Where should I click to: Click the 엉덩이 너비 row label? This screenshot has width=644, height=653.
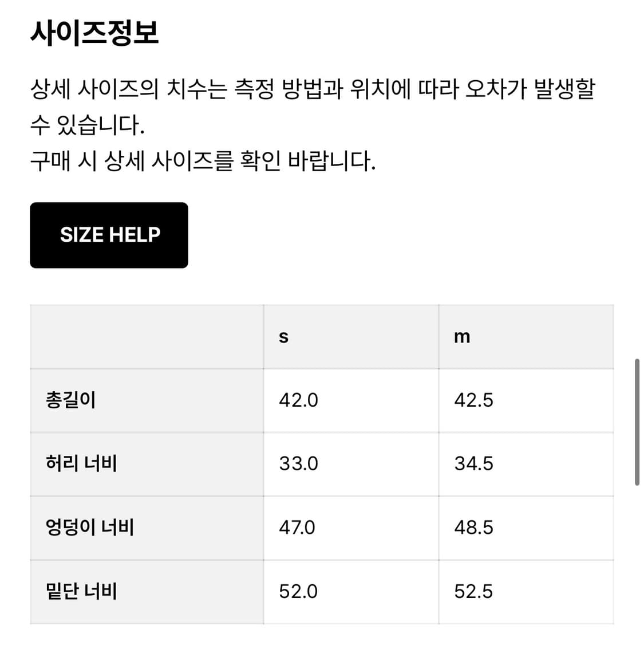tap(90, 527)
